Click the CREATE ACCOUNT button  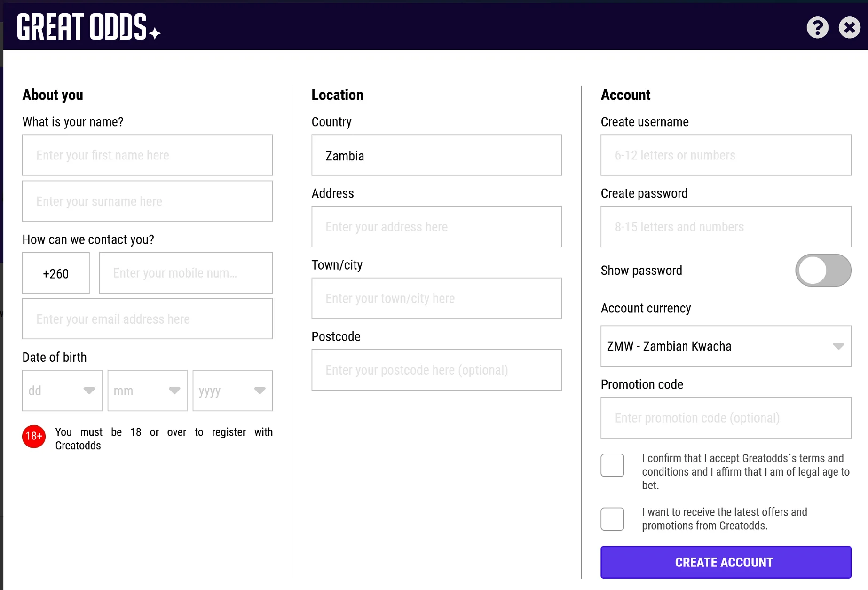(726, 562)
